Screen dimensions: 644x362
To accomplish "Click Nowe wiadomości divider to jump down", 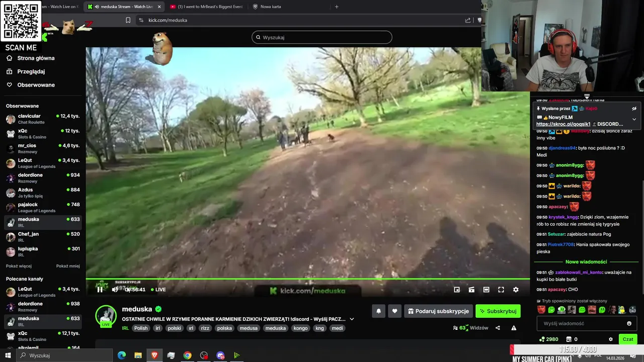I will click(586, 262).
